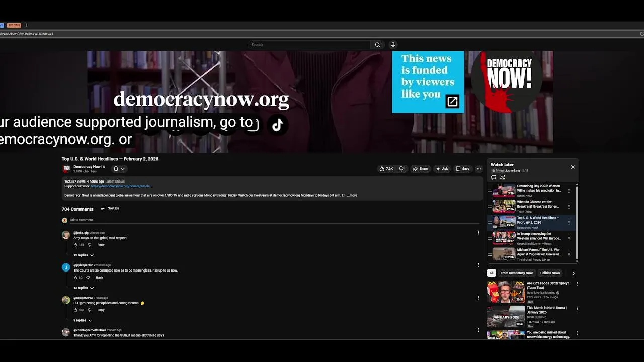Open Sort by comments menu

click(110, 208)
